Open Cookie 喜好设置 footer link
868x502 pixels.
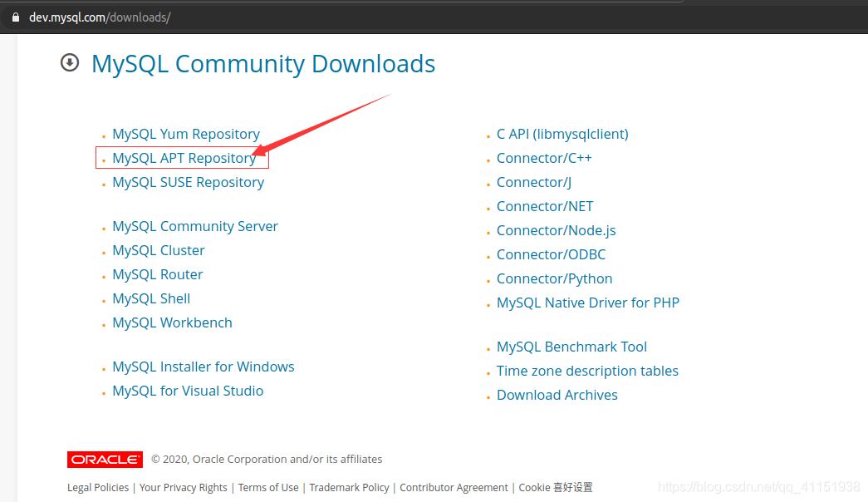[555, 488]
